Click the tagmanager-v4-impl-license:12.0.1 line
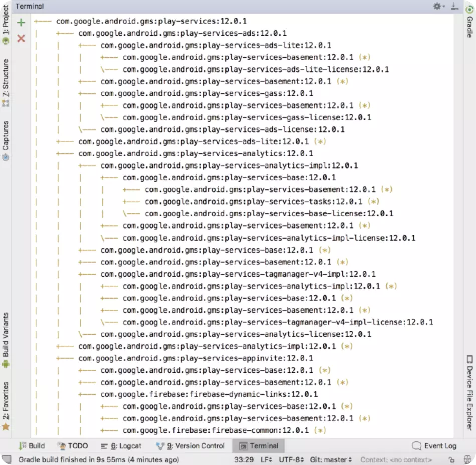Screen dimensions: 476x465 click(278, 322)
